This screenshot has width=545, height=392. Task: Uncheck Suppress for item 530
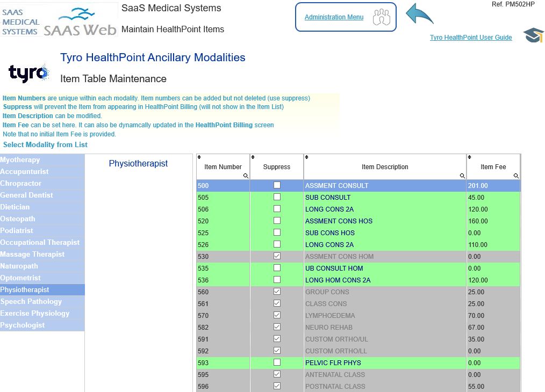(277, 256)
